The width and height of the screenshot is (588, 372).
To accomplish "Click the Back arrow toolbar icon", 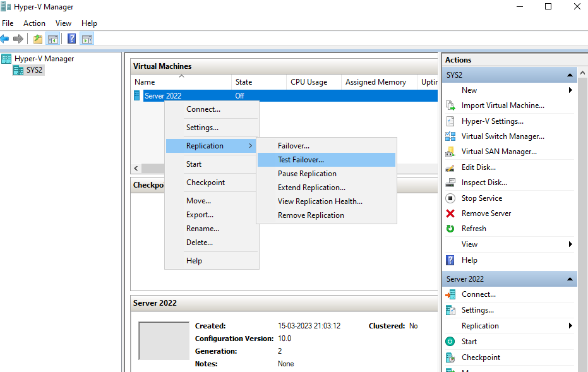I will (x=4, y=39).
